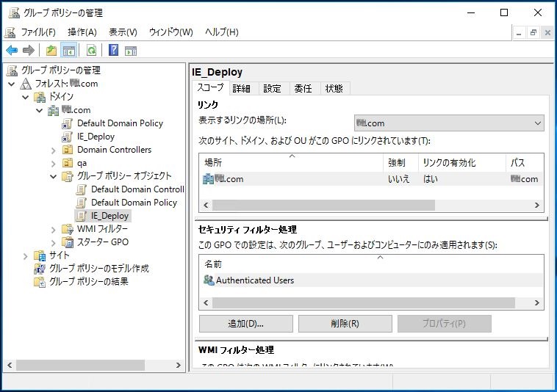Open the 表示するリンクの場所 dropdown
Image resolution: width=557 pixels, height=392 pixels.
(449, 123)
